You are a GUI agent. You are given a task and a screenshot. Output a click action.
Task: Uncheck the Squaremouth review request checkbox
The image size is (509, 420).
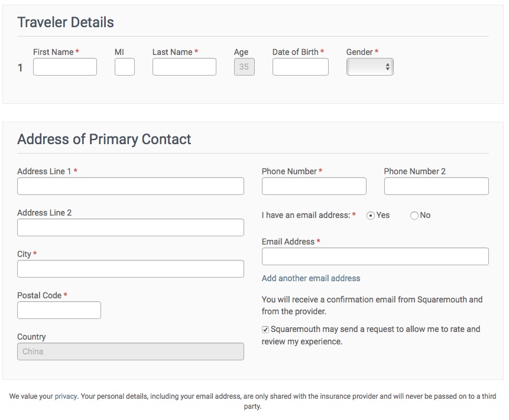pyautogui.click(x=265, y=330)
